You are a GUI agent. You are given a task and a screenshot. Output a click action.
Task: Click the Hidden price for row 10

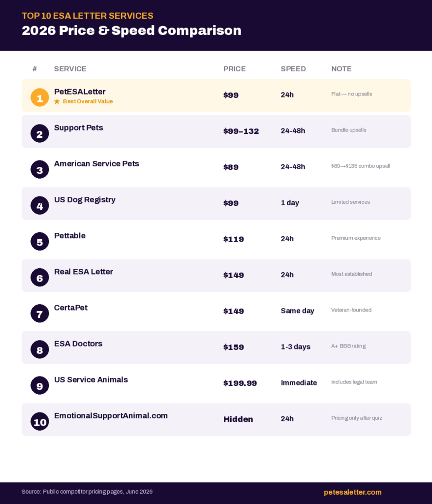click(238, 419)
